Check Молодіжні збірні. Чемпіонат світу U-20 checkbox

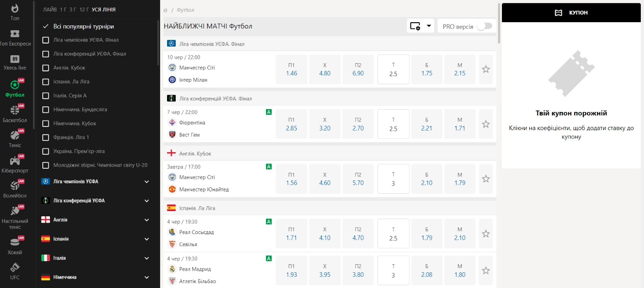[46, 165]
